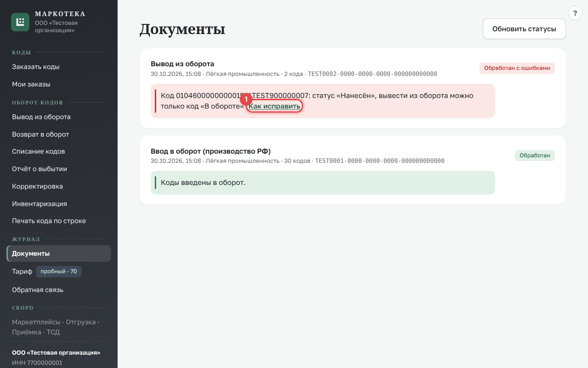This screenshot has width=588, height=368.
Task: Open the help question mark button
Action: [575, 13]
